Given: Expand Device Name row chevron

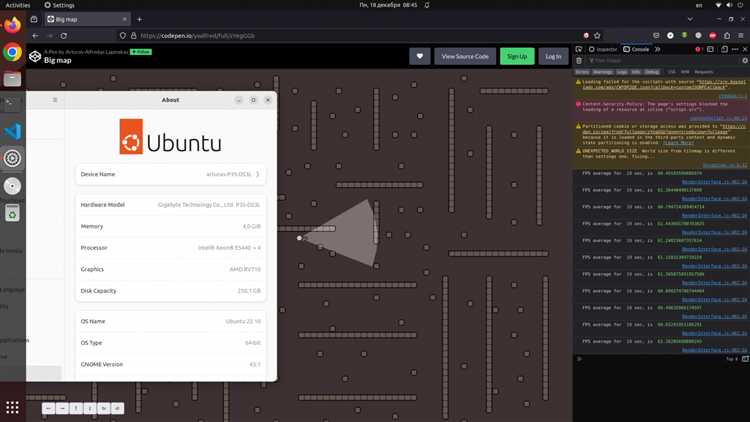Looking at the screenshot, I should click(257, 174).
